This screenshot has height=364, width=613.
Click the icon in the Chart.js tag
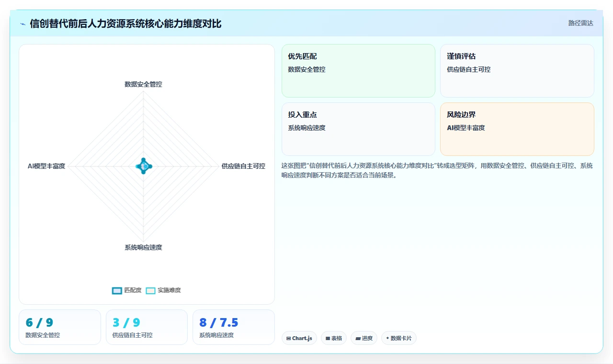click(288, 338)
